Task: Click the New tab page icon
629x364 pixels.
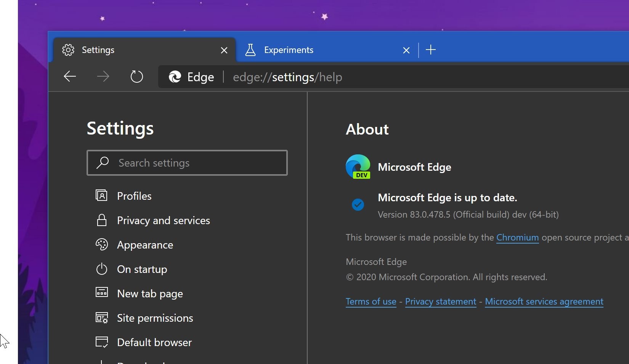Action: tap(101, 292)
